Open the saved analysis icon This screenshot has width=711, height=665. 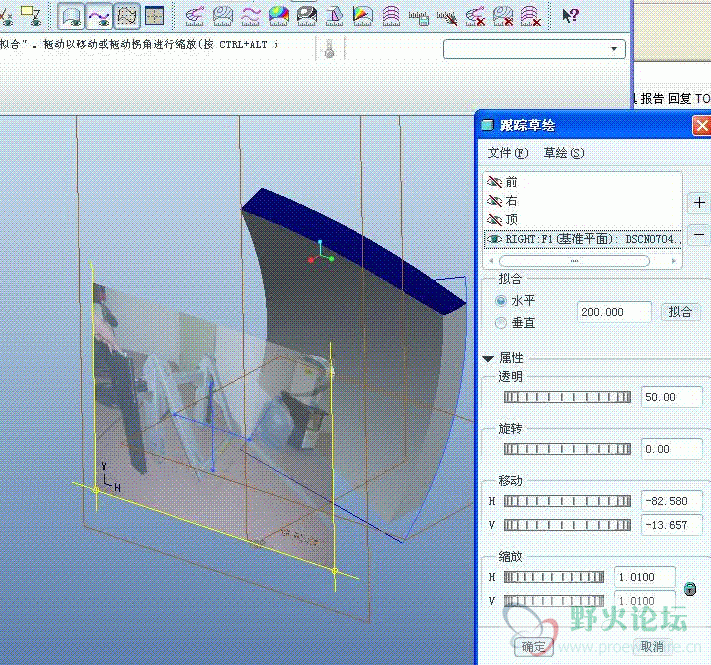tap(419, 17)
